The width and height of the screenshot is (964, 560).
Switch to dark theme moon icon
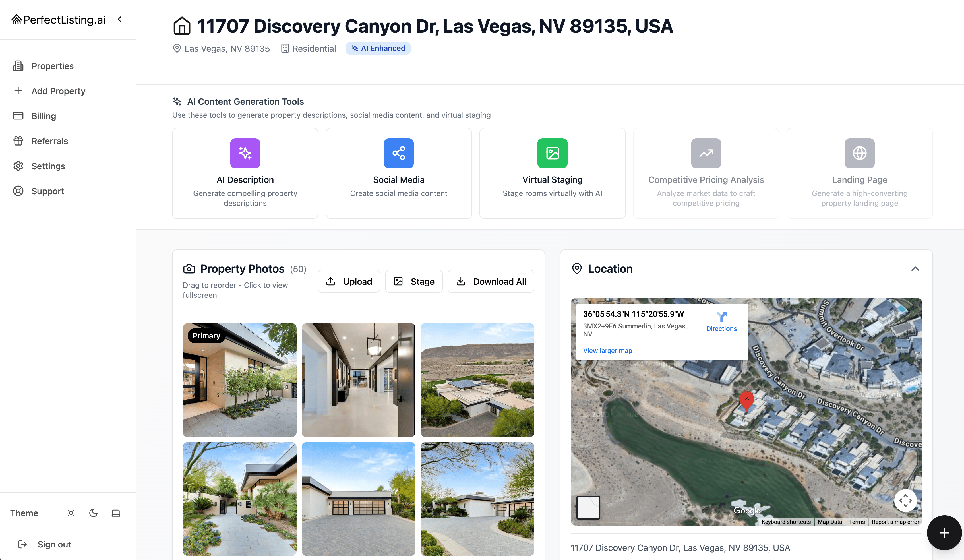tap(93, 513)
